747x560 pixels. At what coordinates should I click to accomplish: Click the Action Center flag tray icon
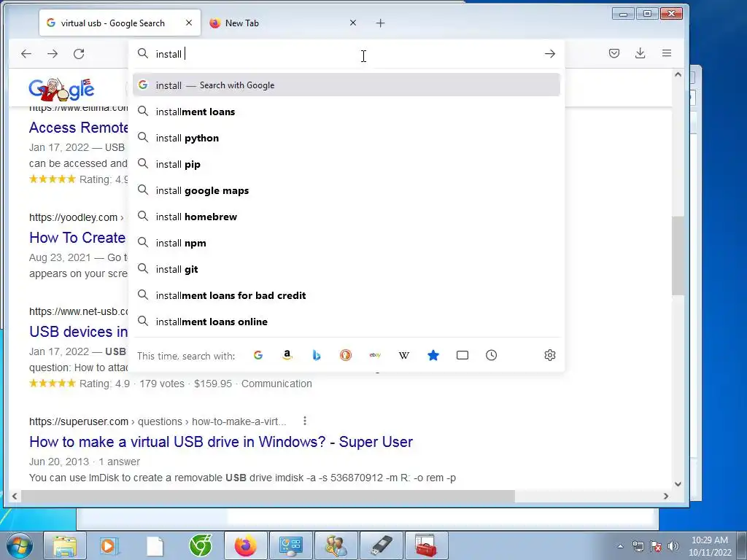pos(656,546)
